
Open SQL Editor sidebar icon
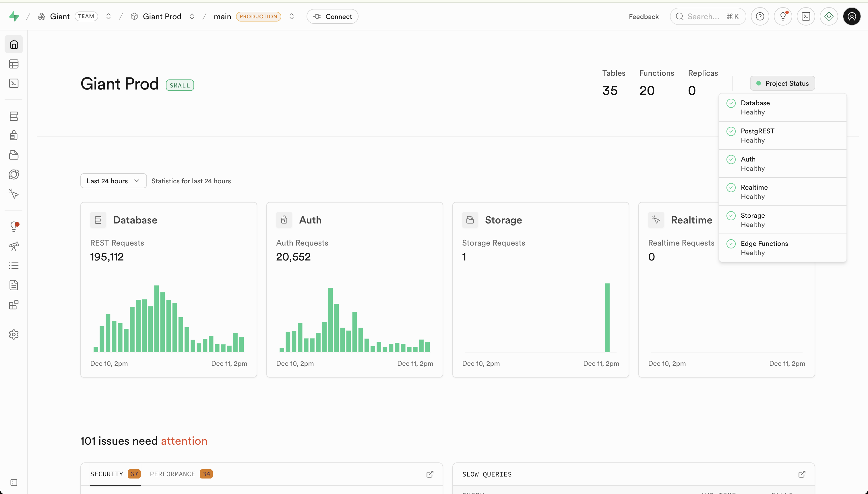tap(13, 83)
